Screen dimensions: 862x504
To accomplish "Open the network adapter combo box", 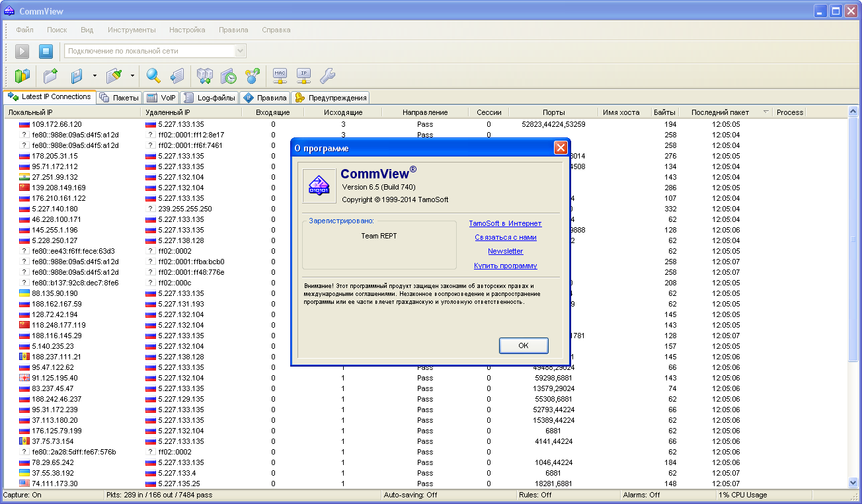I will pos(155,51).
